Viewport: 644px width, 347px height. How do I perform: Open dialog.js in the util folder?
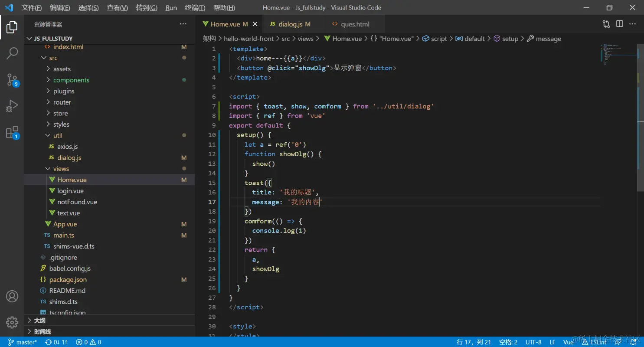point(69,158)
